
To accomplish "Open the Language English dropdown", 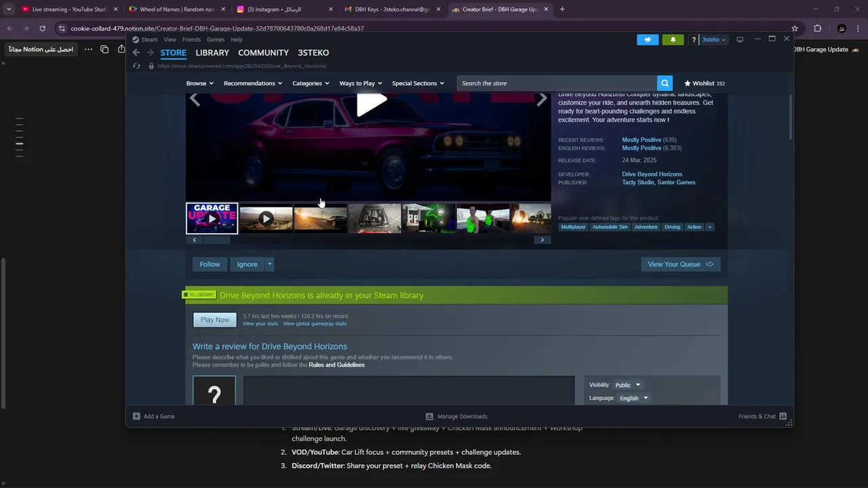I will pos(634,398).
